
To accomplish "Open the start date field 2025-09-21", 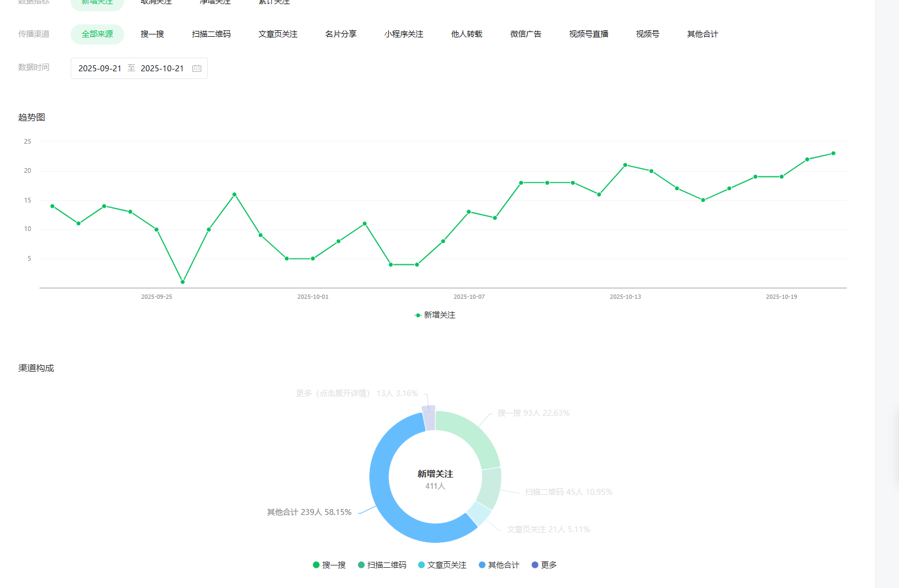I will (100, 68).
